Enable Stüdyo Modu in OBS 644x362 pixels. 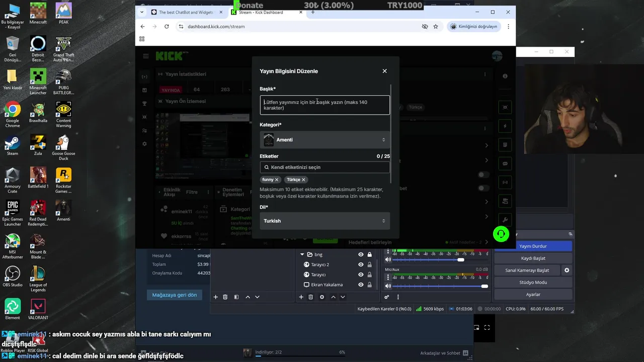pyautogui.click(x=533, y=282)
